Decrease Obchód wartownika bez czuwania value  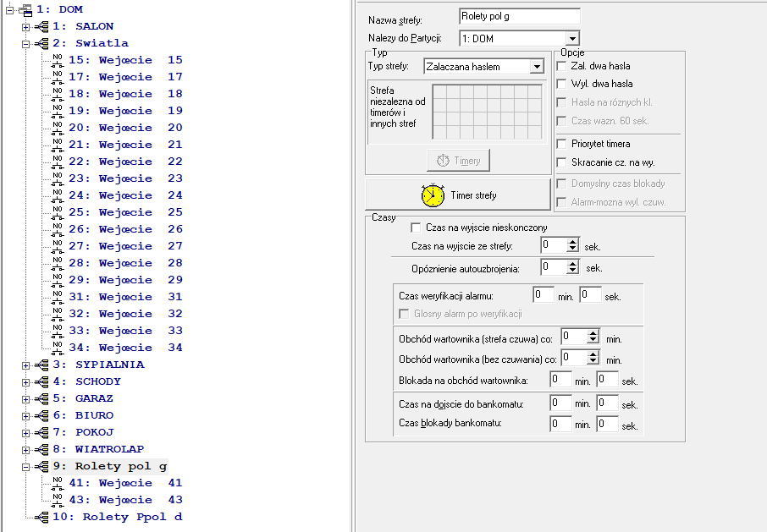593,361
